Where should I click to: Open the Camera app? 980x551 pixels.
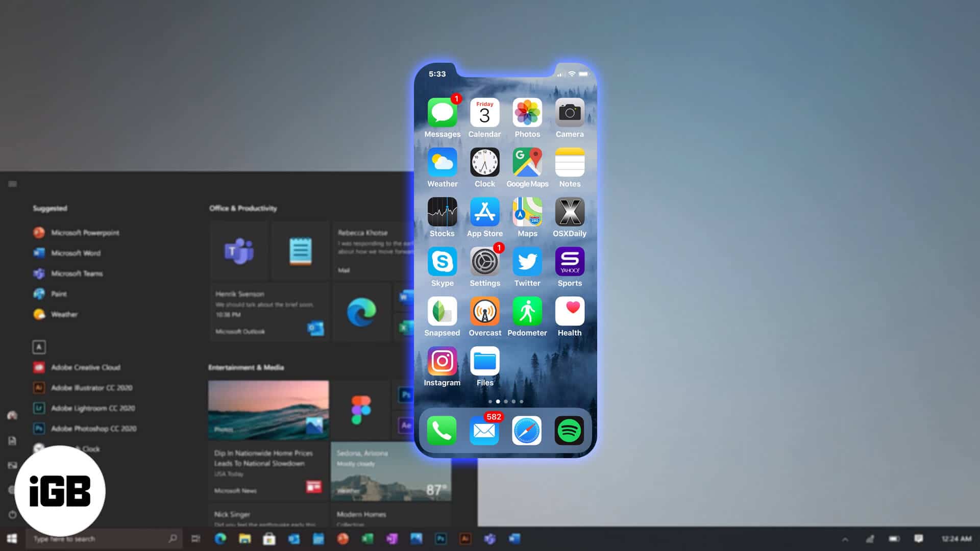(x=570, y=113)
